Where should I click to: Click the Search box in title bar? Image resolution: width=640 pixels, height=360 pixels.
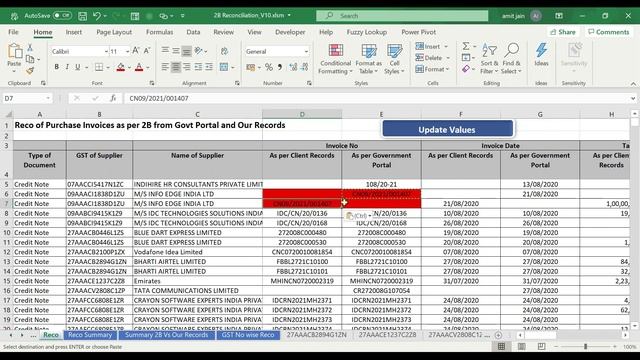402,16
